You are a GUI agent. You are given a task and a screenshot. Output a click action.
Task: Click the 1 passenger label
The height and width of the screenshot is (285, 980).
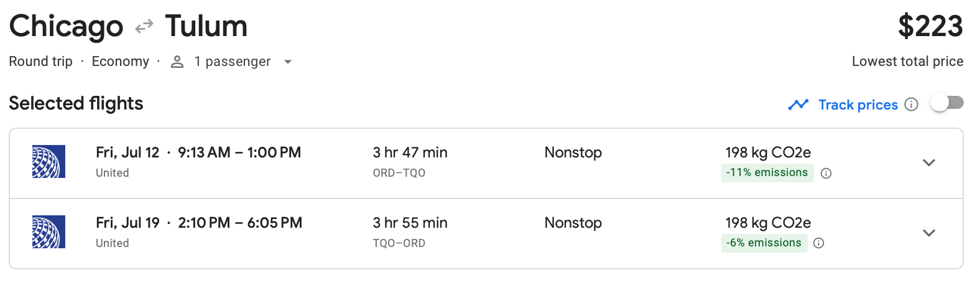point(232,62)
